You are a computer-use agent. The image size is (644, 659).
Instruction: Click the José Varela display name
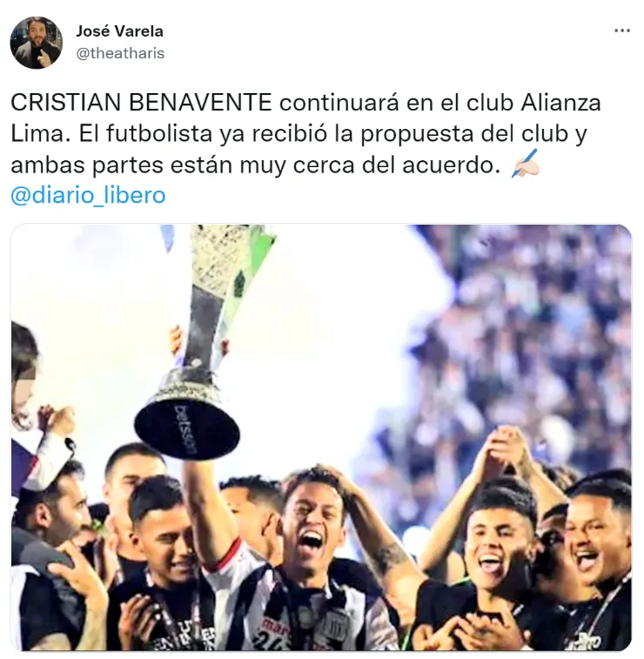click(119, 31)
